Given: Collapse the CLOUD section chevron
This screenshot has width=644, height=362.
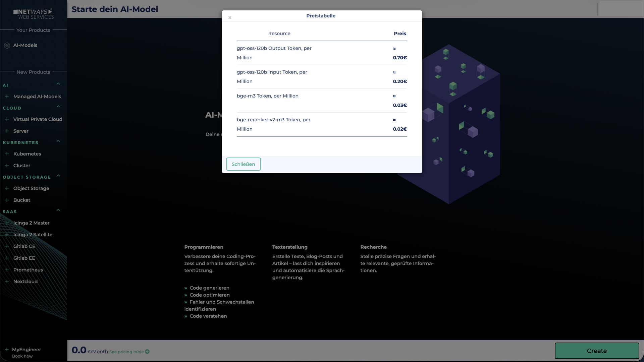Looking at the screenshot, I should (58, 107).
